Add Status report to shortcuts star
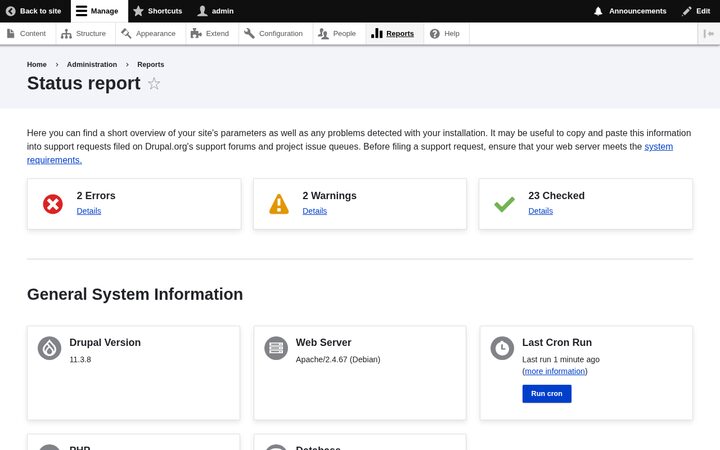 point(154,84)
